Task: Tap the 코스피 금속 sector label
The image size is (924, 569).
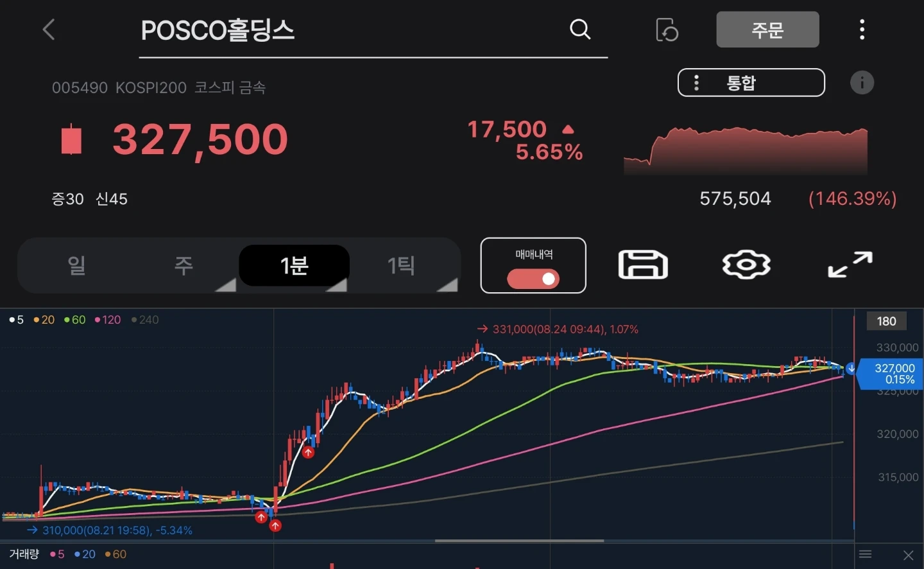Action: [230, 88]
